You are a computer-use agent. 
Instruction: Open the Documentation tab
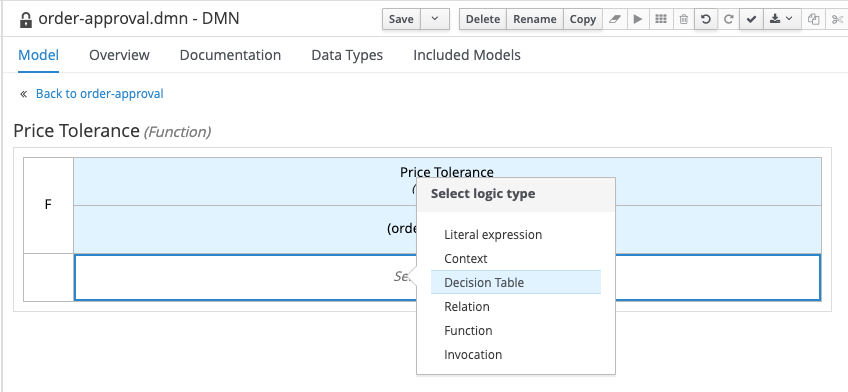(230, 55)
